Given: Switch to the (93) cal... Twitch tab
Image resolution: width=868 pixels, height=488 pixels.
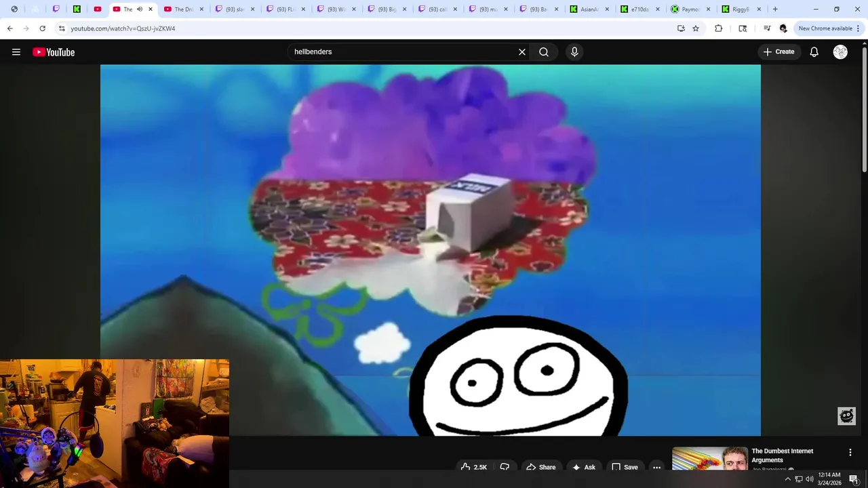Looking at the screenshot, I should coord(436,9).
